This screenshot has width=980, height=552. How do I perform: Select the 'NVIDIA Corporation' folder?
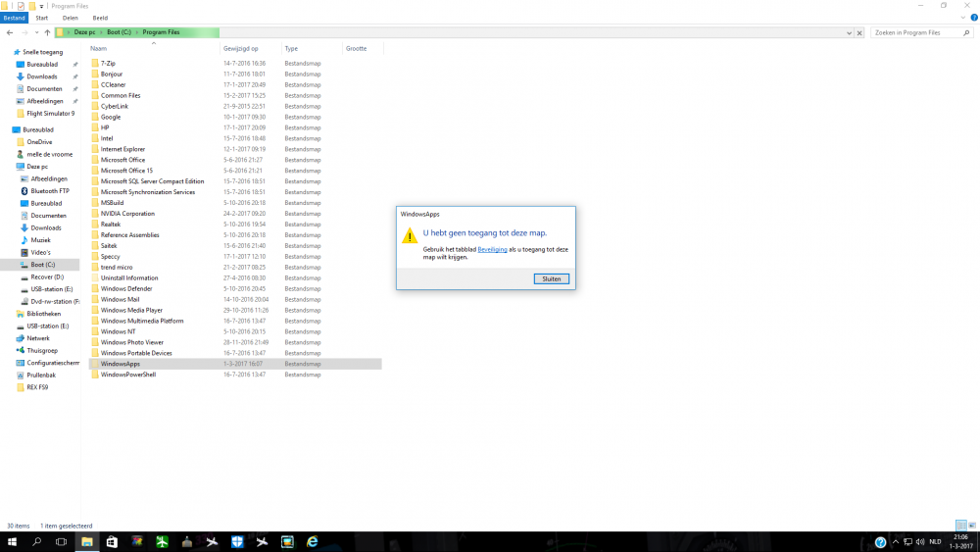(127, 213)
